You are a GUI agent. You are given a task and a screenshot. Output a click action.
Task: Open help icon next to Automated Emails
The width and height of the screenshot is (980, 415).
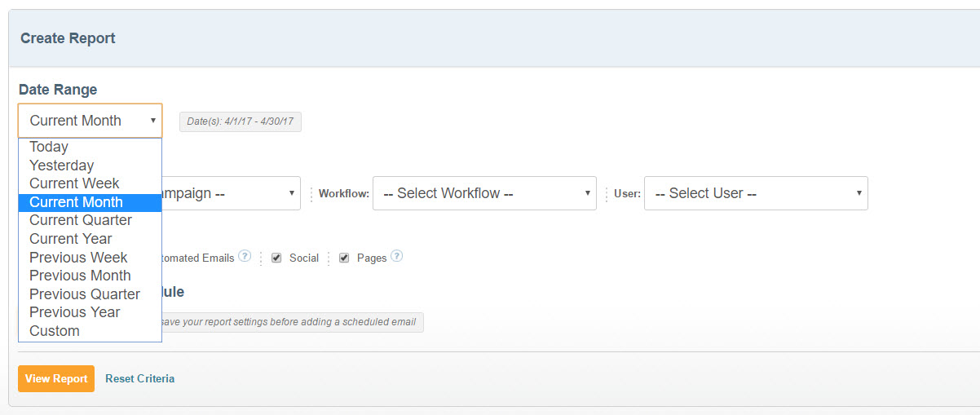245,257
